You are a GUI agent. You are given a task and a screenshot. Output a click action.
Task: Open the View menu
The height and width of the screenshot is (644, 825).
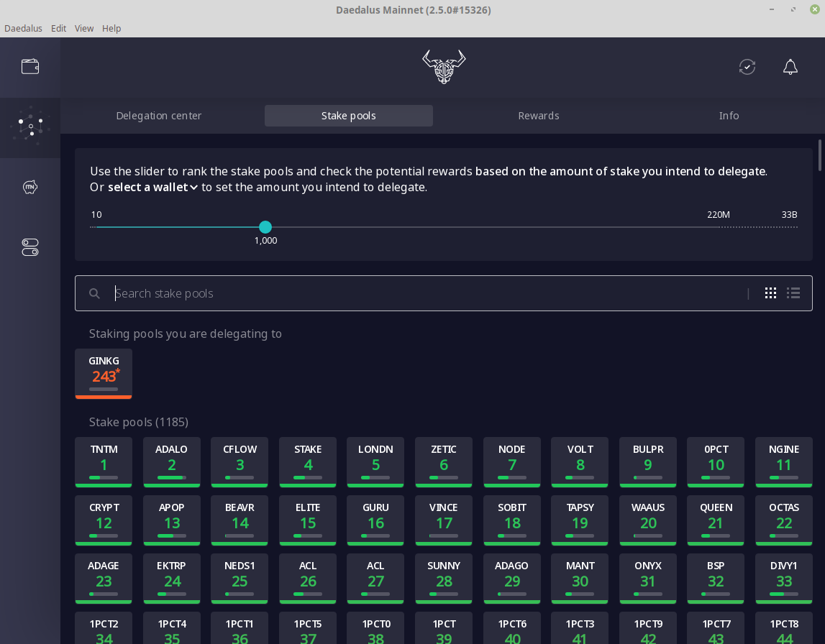pyautogui.click(x=84, y=28)
